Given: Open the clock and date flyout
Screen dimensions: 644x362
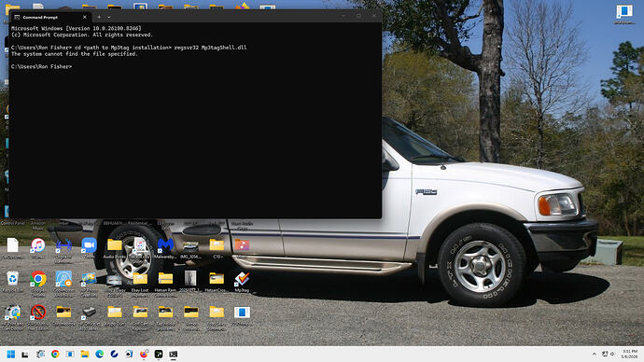Looking at the screenshot, I should pos(629,355).
